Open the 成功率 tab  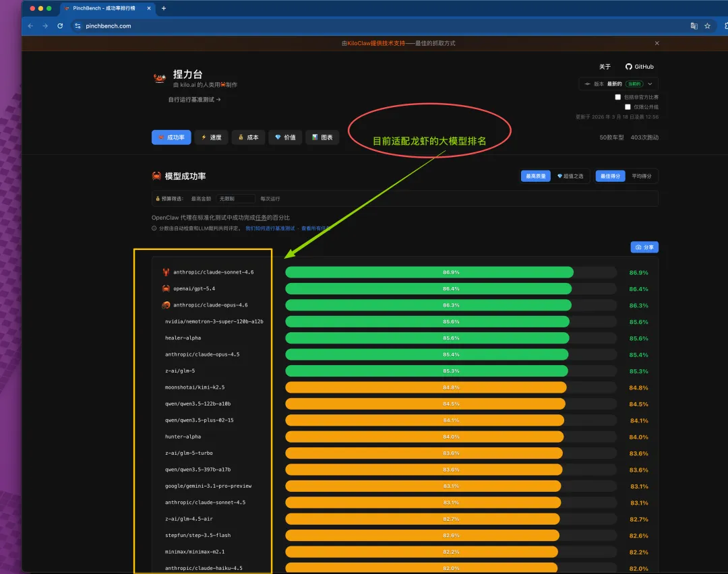(x=171, y=137)
